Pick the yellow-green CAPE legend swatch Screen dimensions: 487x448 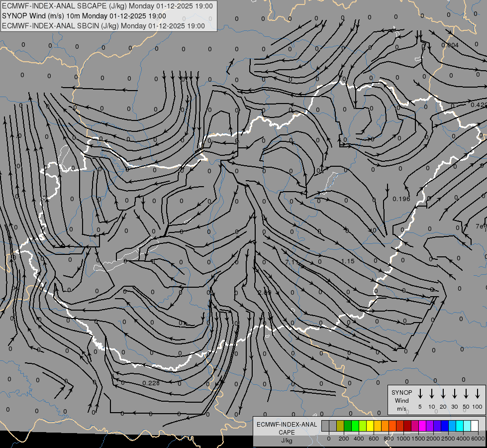click(x=363, y=426)
